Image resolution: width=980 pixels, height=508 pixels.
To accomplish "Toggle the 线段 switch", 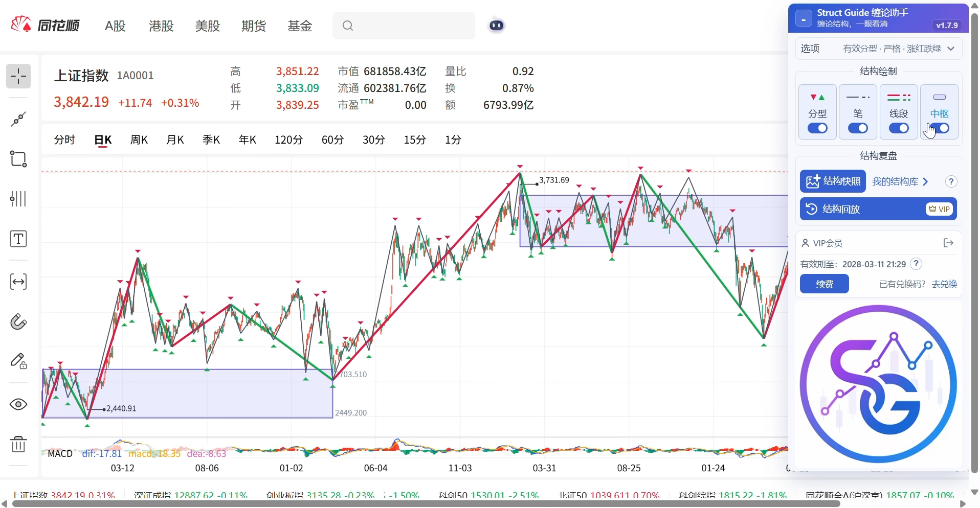I will pyautogui.click(x=899, y=128).
